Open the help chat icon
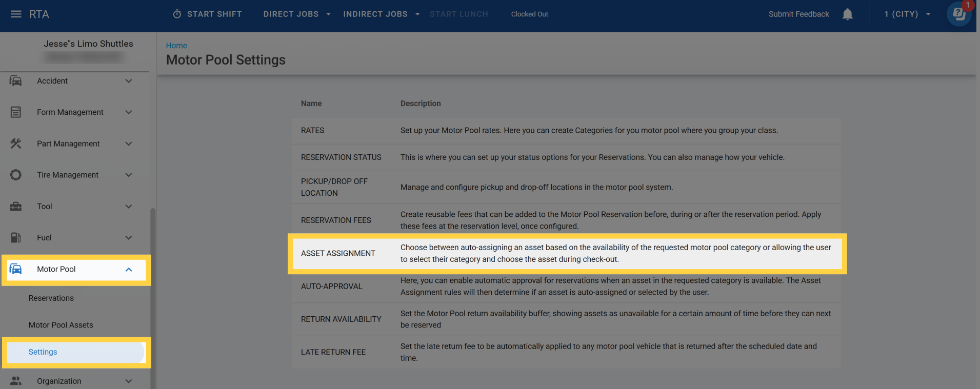 click(958, 14)
